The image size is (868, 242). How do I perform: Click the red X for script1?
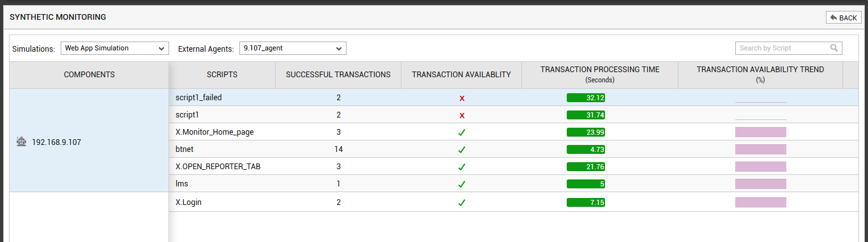462,115
